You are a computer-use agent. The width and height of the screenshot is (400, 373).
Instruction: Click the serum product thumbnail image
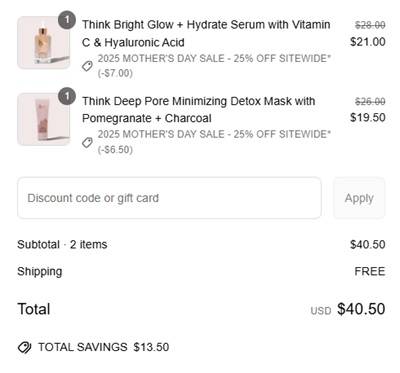tap(44, 43)
